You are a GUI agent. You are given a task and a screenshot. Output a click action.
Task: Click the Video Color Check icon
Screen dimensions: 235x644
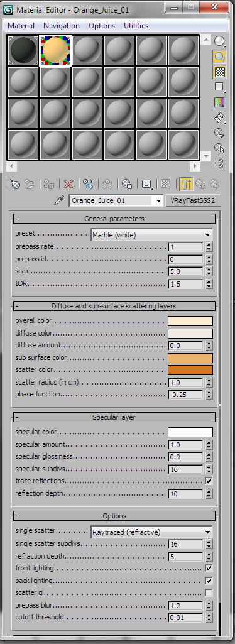tap(220, 102)
